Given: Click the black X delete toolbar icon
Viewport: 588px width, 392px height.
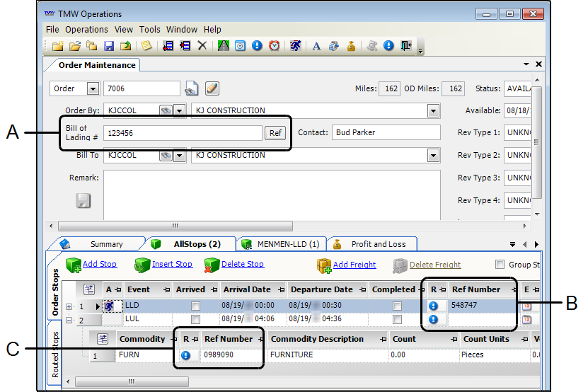Looking at the screenshot, I should [202, 46].
